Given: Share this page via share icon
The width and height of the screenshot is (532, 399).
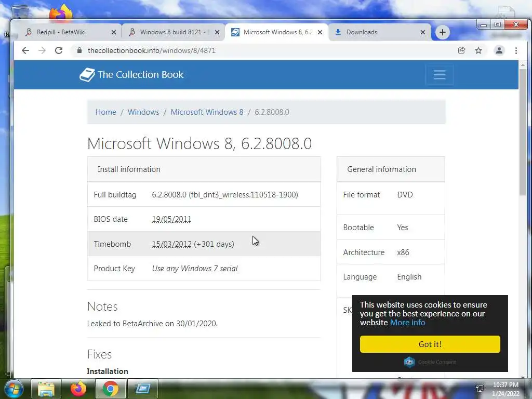Looking at the screenshot, I should click(461, 50).
